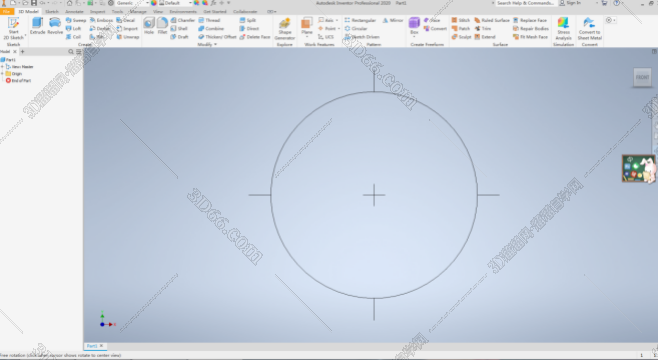Run Stress Analysis

[564, 29]
